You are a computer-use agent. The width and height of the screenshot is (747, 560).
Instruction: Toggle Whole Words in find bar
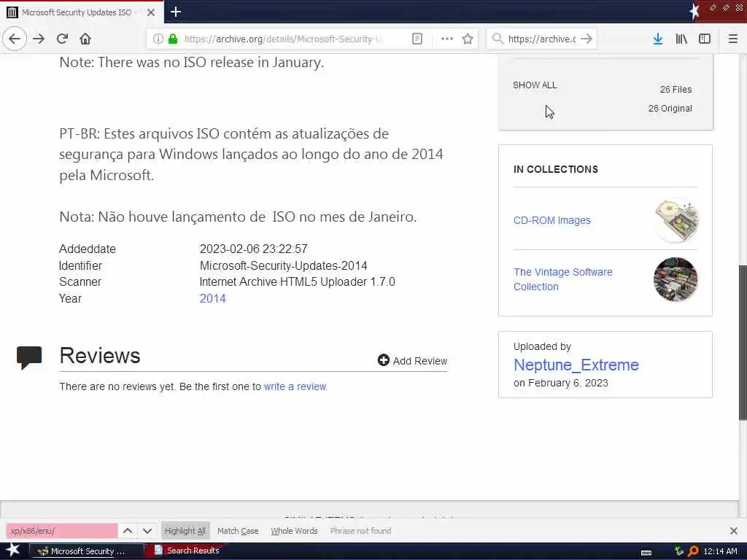pyautogui.click(x=294, y=531)
